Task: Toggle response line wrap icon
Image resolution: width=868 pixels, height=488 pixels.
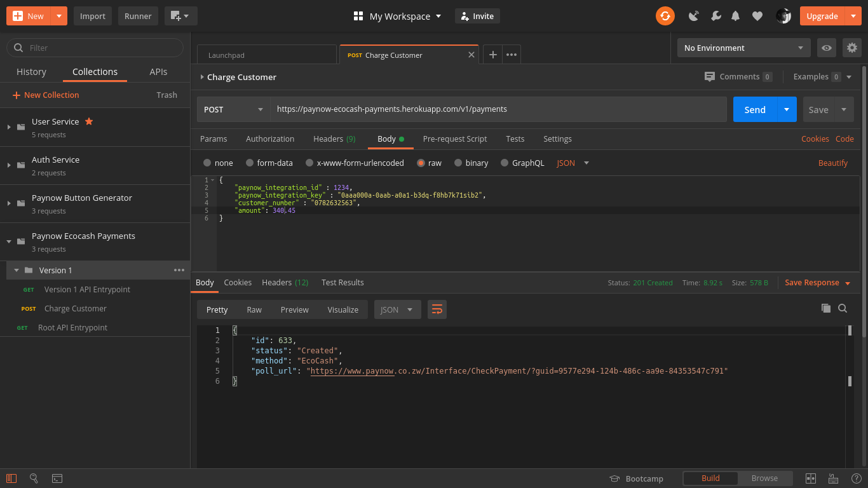Action: point(437,309)
